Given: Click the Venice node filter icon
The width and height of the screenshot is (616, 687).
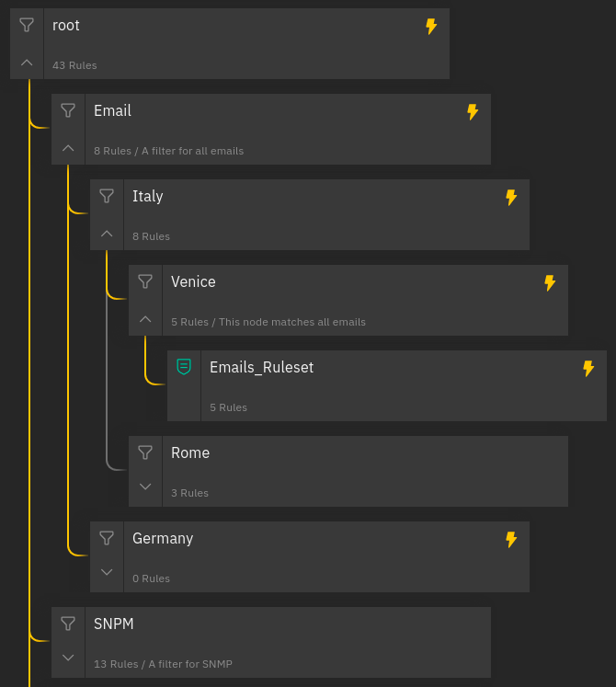Looking at the screenshot, I should (145, 281).
